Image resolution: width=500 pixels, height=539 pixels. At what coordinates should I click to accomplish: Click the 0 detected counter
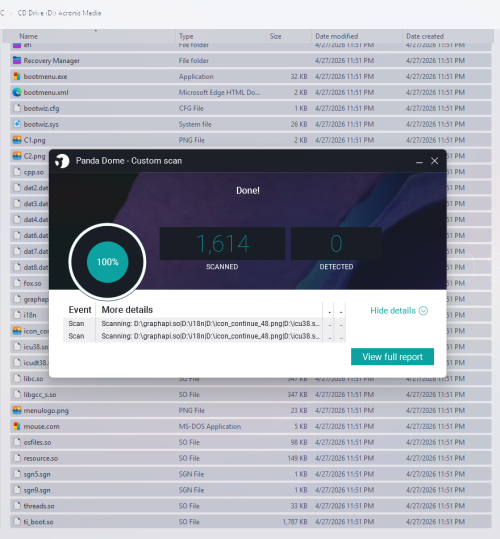point(336,243)
